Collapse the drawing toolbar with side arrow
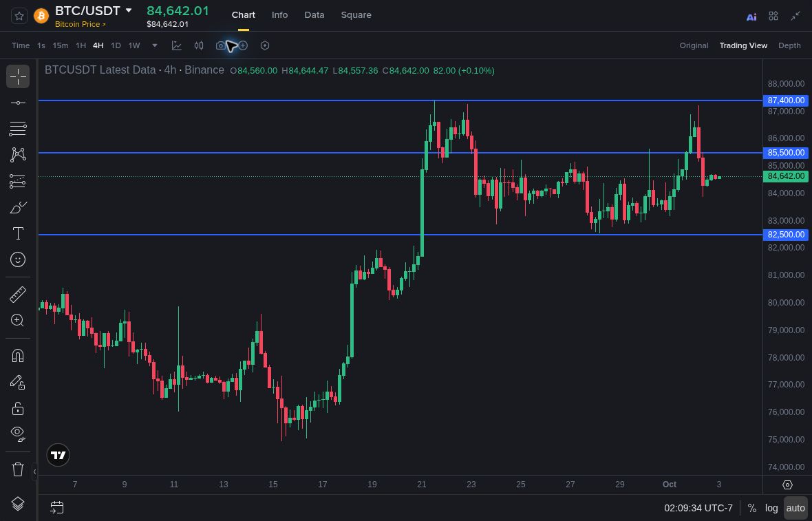The width and height of the screenshot is (812, 521). pyautogui.click(x=34, y=471)
